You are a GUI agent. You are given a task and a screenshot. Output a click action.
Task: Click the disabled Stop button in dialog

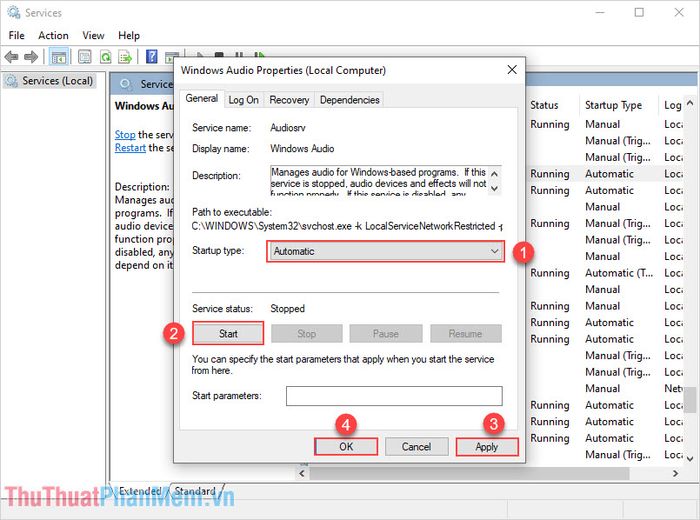[x=307, y=333]
